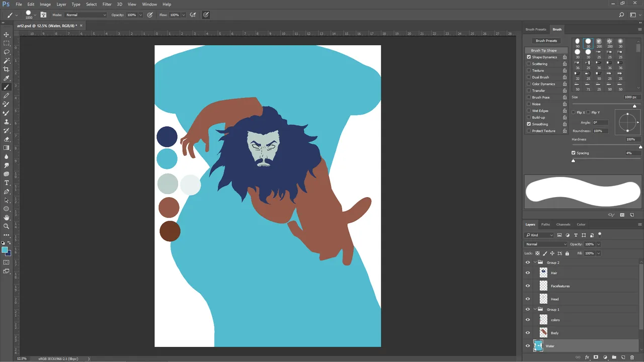
Task: Open the Filter menu
Action: (107, 4)
